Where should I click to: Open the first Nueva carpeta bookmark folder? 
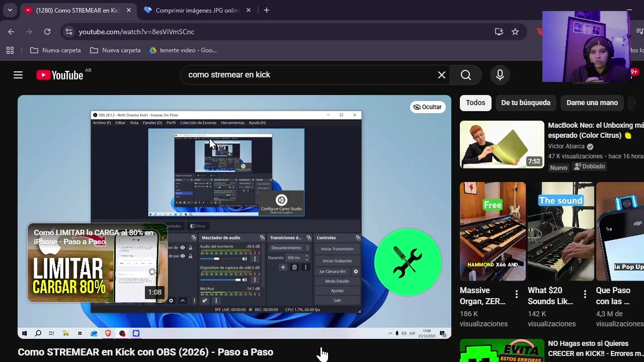tap(55, 50)
